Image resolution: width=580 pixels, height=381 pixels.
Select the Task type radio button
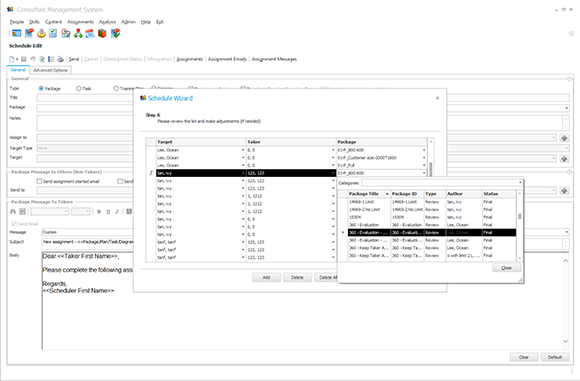pos(78,89)
